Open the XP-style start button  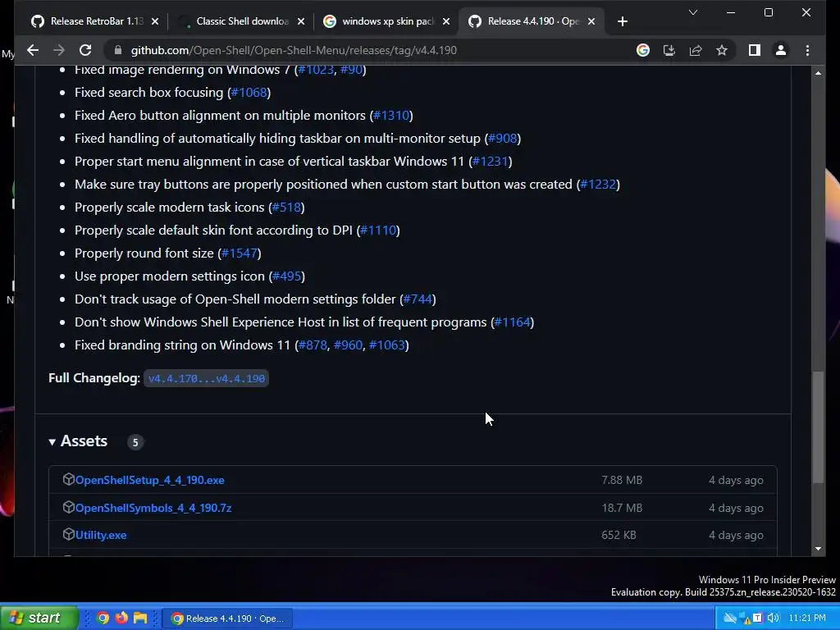click(39, 619)
